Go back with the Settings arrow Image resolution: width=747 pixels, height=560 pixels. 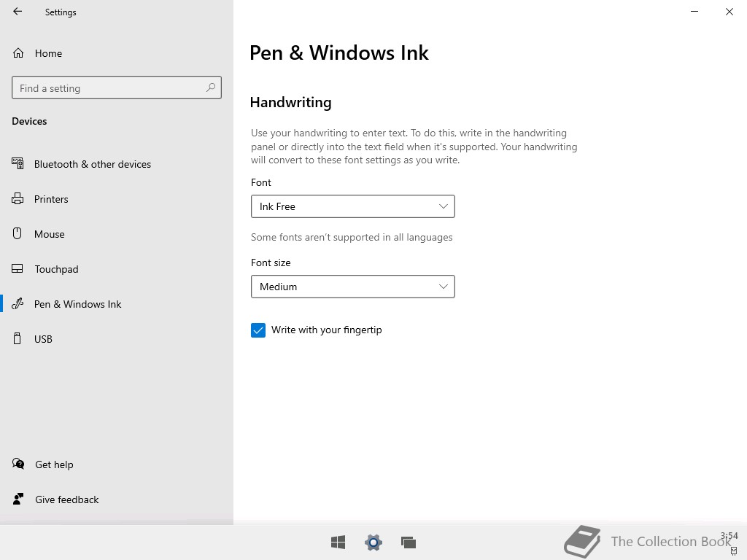[x=18, y=12]
